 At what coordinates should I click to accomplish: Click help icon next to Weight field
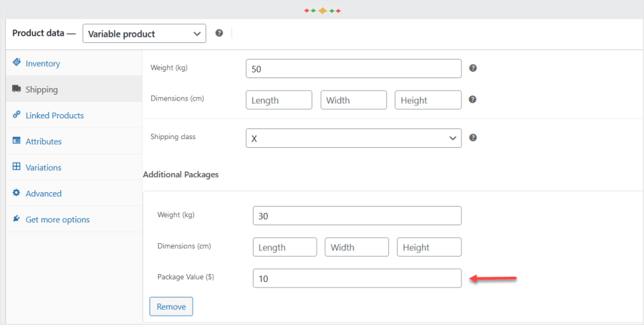click(473, 68)
